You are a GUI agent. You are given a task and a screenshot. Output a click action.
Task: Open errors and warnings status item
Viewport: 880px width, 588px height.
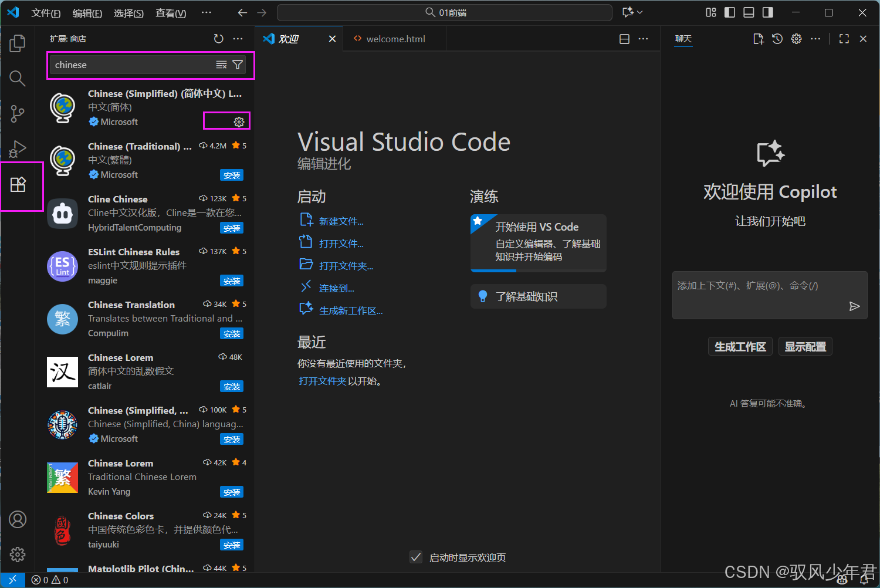click(50, 580)
